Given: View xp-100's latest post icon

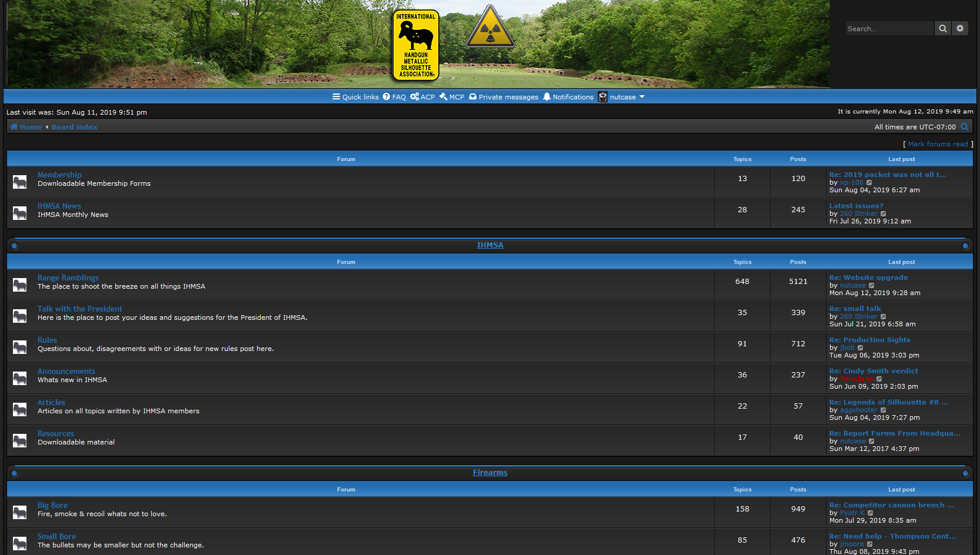Looking at the screenshot, I should [869, 182].
